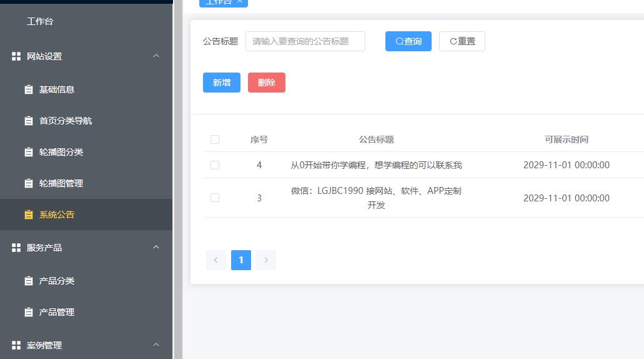
Task: Open 工作台 in the sidebar
Action: click(x=40, y=21)
